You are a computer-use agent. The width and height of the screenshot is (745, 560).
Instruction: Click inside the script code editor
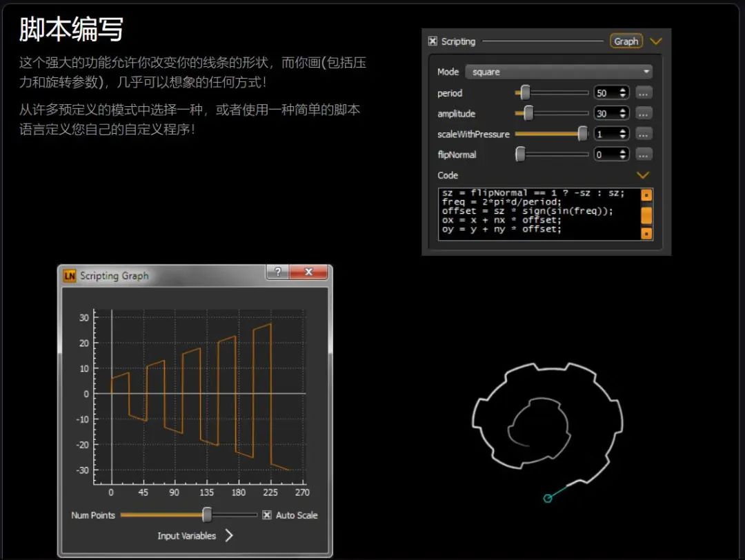[x=531, y=210]
